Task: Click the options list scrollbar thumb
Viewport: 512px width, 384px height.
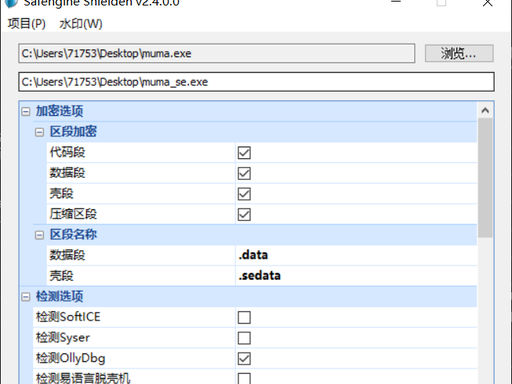Action: click(x=485, y=178)
